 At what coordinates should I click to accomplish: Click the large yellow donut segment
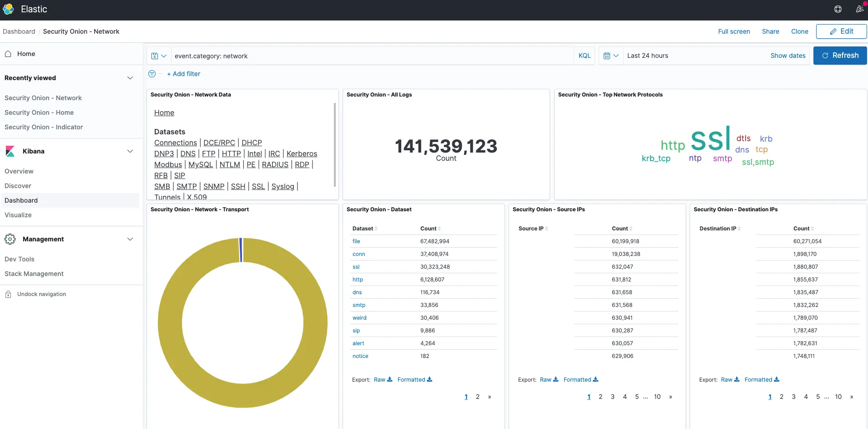coord(242,395)
